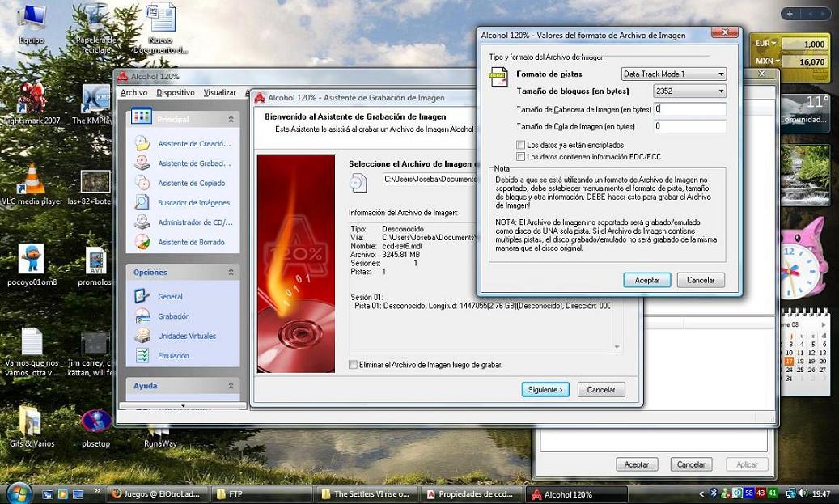Click image file format icon in dialog

pos(498,77)
